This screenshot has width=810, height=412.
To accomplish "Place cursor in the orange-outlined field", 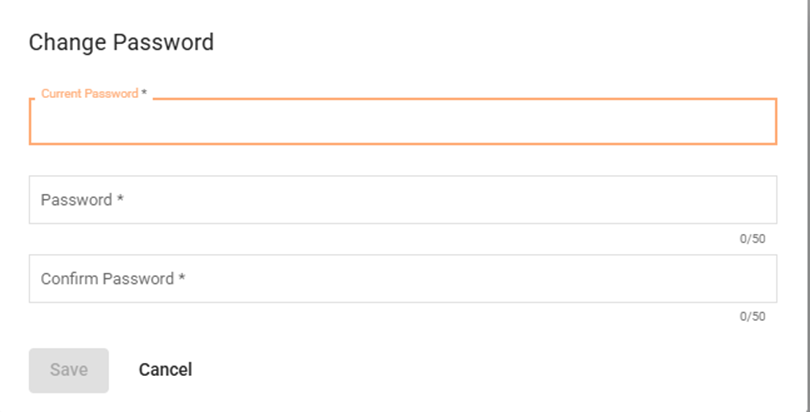I will [402, 123].
